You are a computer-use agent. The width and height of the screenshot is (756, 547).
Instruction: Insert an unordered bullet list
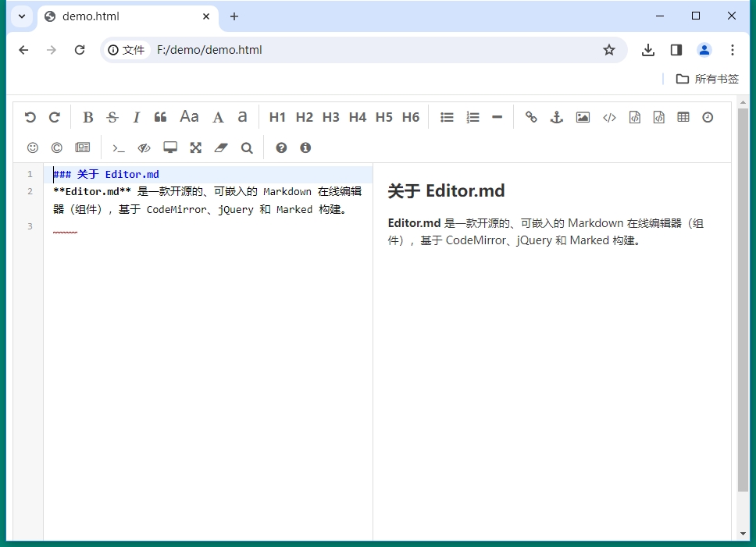pyautogui.click(x=447, y=117)
